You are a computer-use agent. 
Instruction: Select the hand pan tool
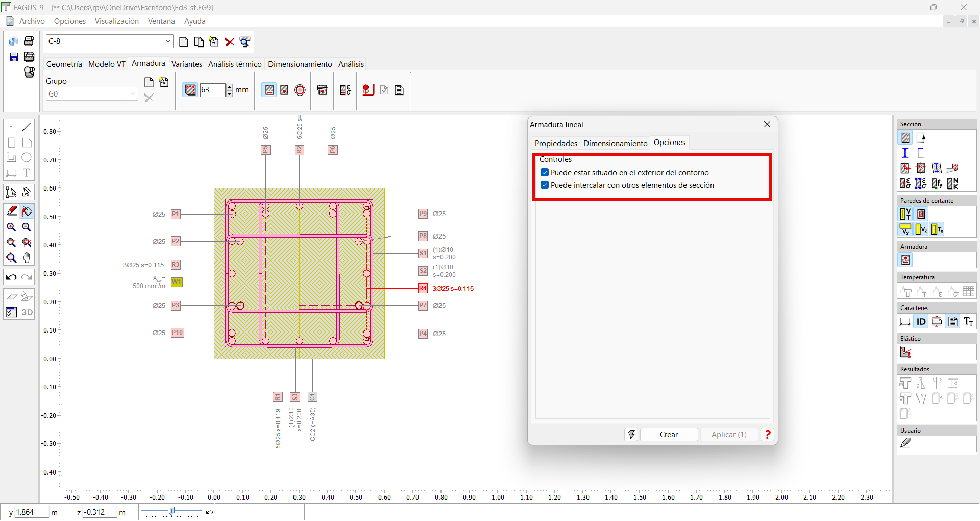pyautogui.click(x=27, y=258)
